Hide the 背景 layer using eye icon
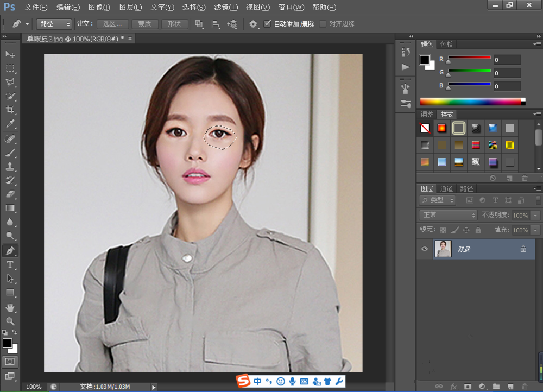543x392 pixels. coord(425,249)
